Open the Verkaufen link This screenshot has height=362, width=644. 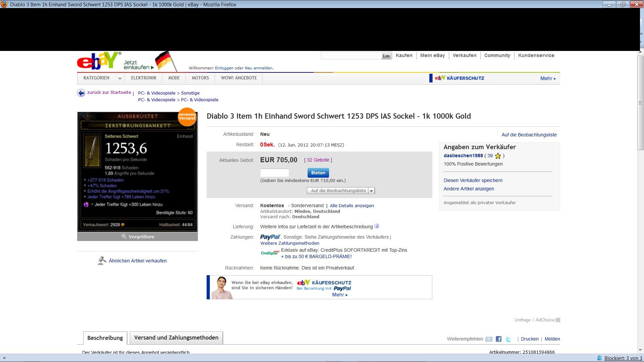464,56
